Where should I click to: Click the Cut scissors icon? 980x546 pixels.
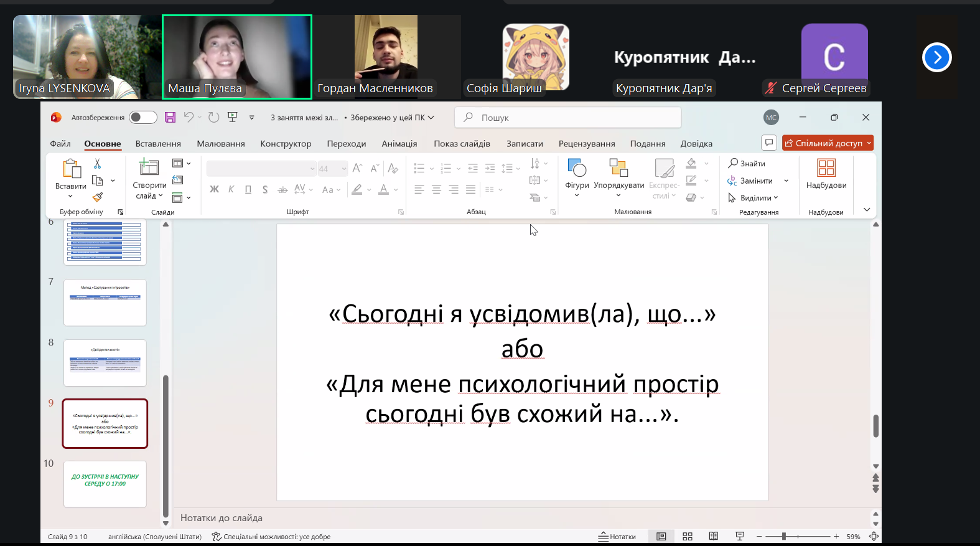(97, 164)
